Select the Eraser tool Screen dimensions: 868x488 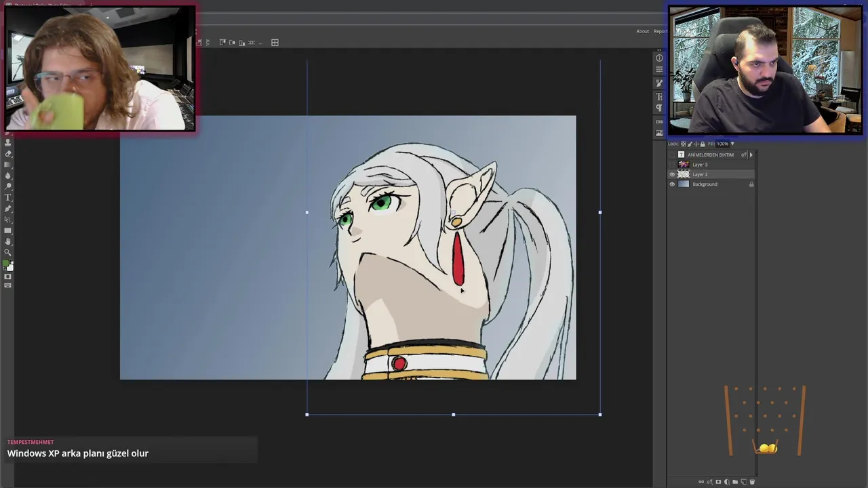tap(8, 154)
